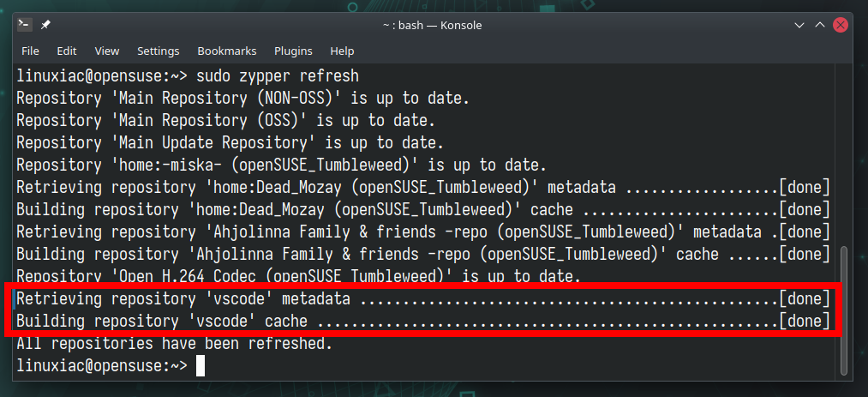Click the Building repository 'vscode' cache line

coord(423,322)
